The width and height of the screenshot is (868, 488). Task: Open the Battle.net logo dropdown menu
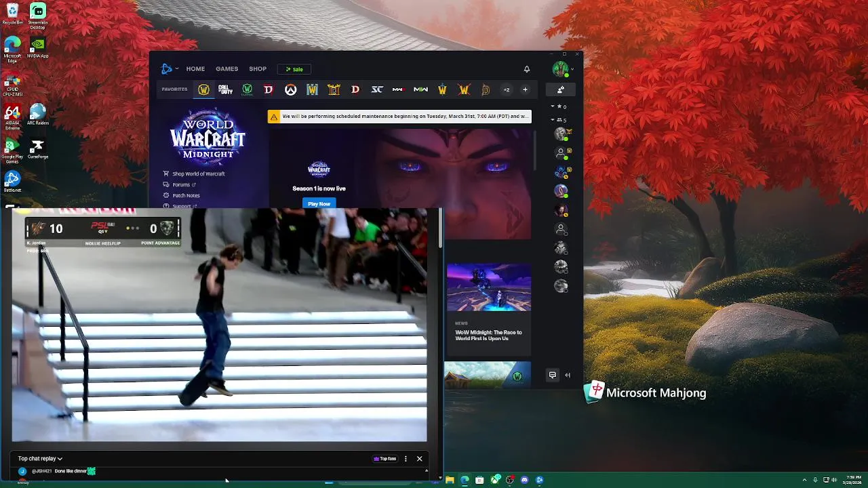[170, 68]
